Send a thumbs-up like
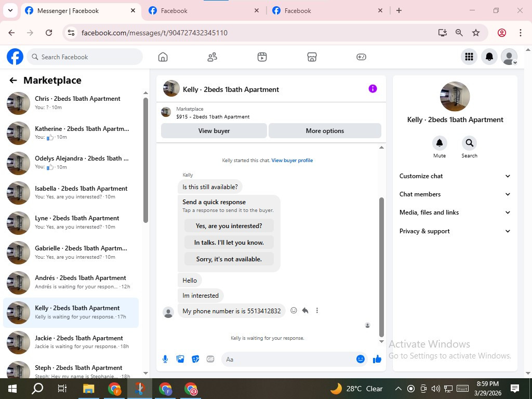The image size is (532, 399). (377, 359)
